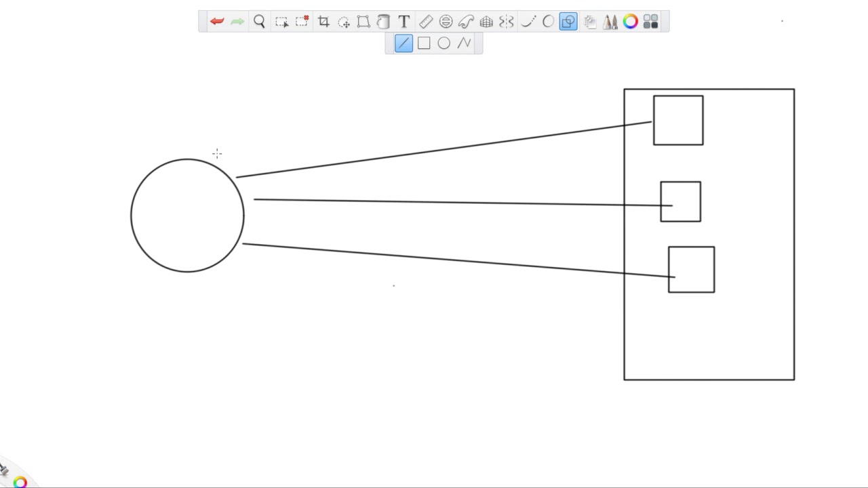
Task: Choose the Text tool
Action: 404,22
